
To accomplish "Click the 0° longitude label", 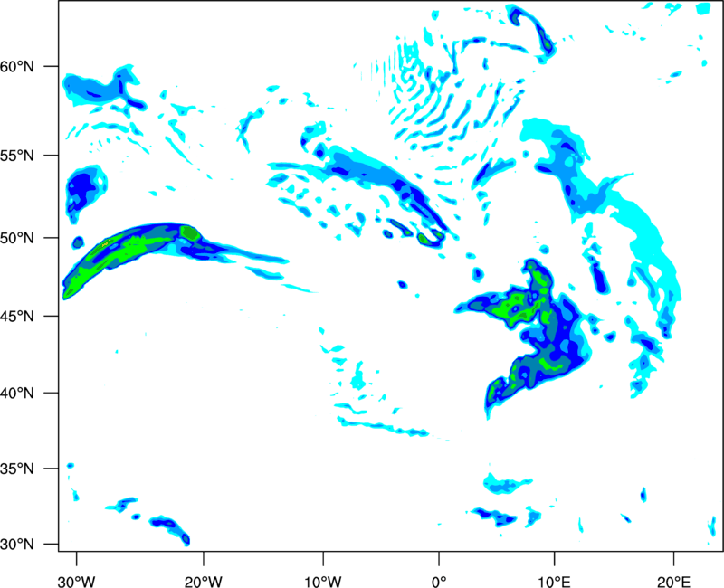I will [439, 582].
